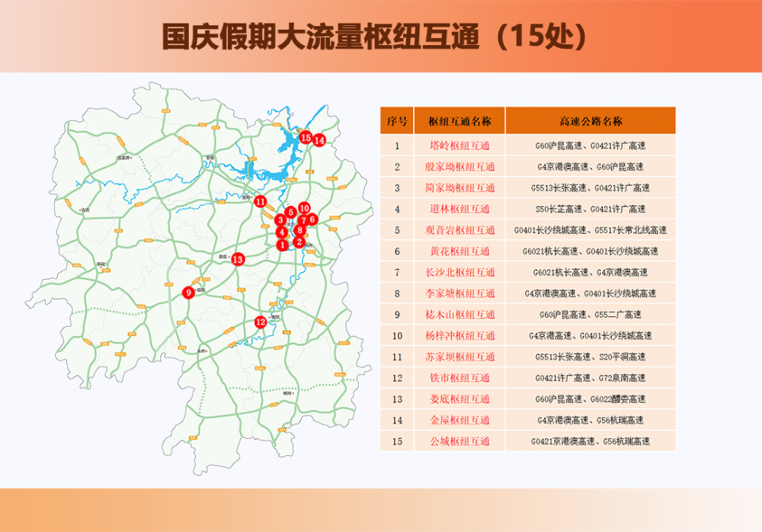Select marker 9 near Shaoyang
Screen dimensions: 762x532
(x=188, y=292)
